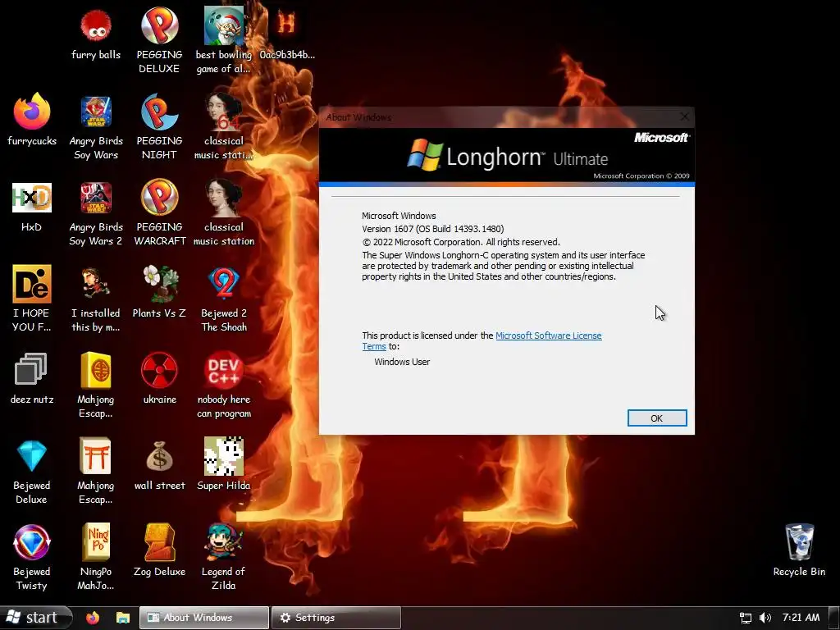Image resolution: width=840 pixels, height=630 pixels.
Task: Select the PEGGING DELUXE desktop icon
Action: (159, 40)
